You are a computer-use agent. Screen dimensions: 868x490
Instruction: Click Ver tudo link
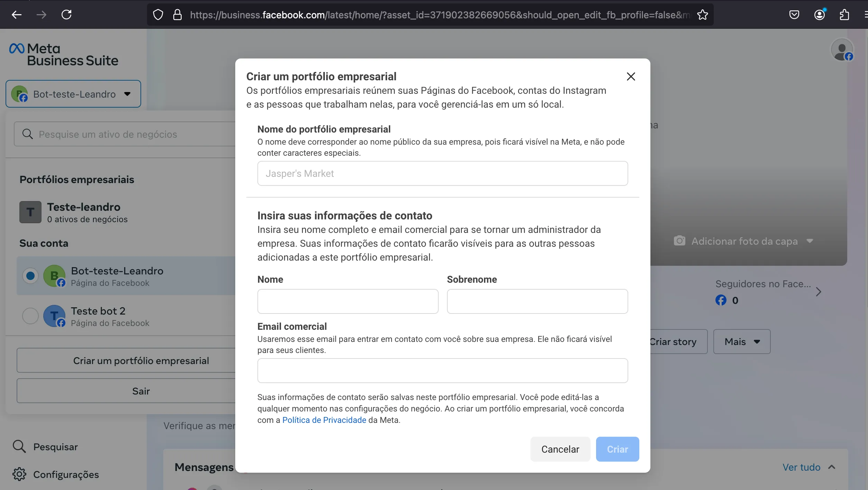point(801,467)
